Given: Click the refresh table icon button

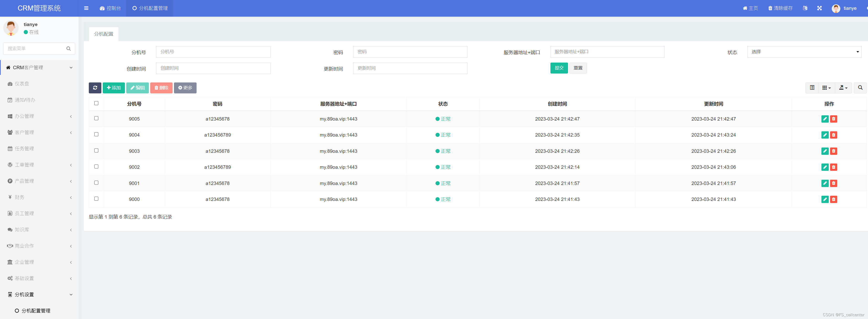Looking at the screenshot, I should click(95, 88).
